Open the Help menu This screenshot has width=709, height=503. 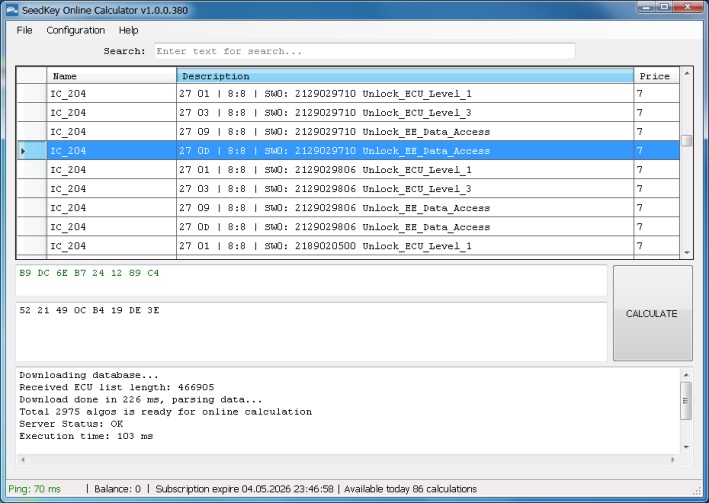point(128,30)
